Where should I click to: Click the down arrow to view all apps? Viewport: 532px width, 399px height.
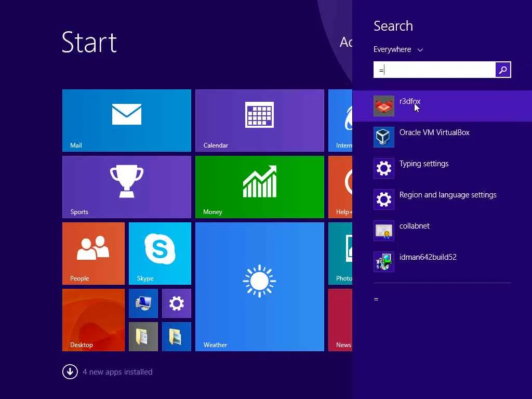[70, 371]
